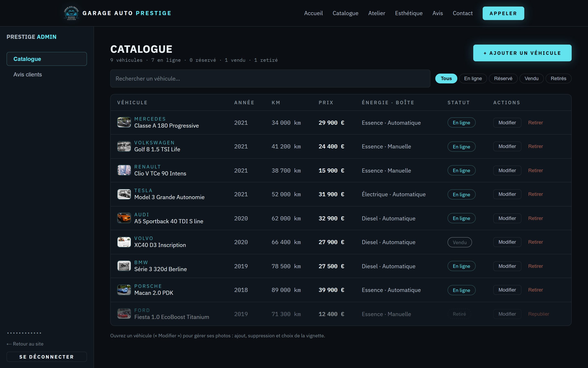
Task: Open the Volkswagen Golf 8 thumbnail
Action: [124, 146]
